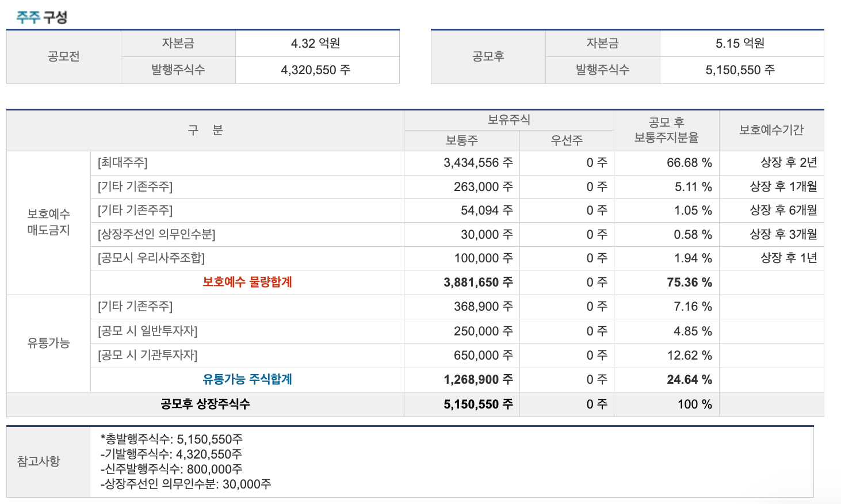Select the 공모후 상장주식수 row label

coord(205,404)
